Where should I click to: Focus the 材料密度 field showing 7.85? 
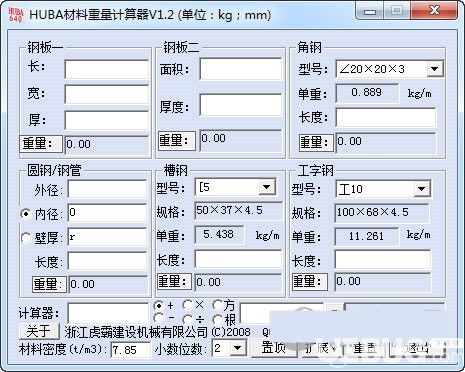[130, 350]
